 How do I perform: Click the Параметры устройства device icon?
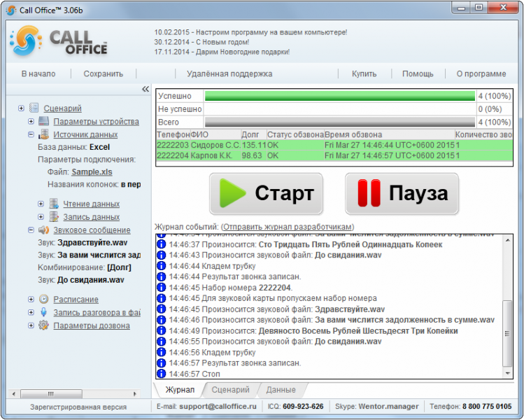(44, 121)
